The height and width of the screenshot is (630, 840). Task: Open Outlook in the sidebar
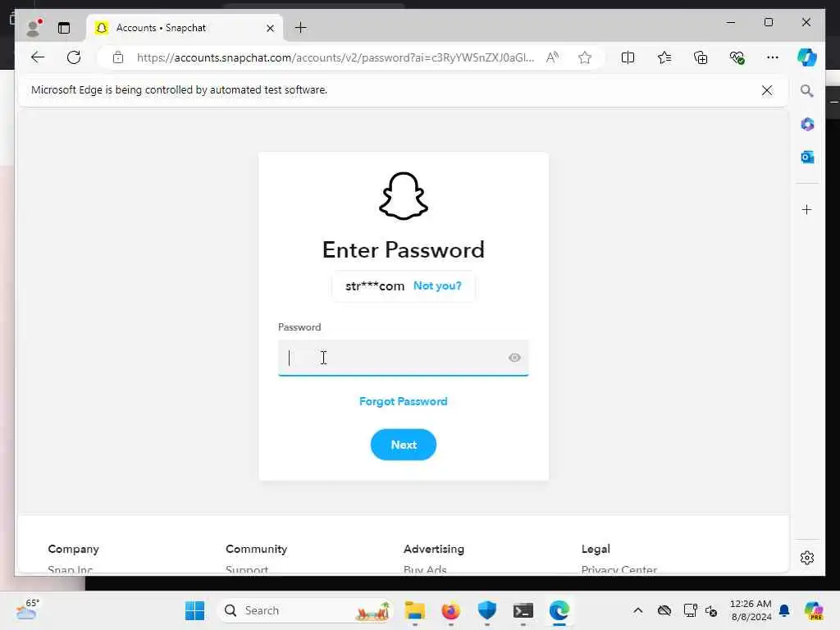coord(807,157)
